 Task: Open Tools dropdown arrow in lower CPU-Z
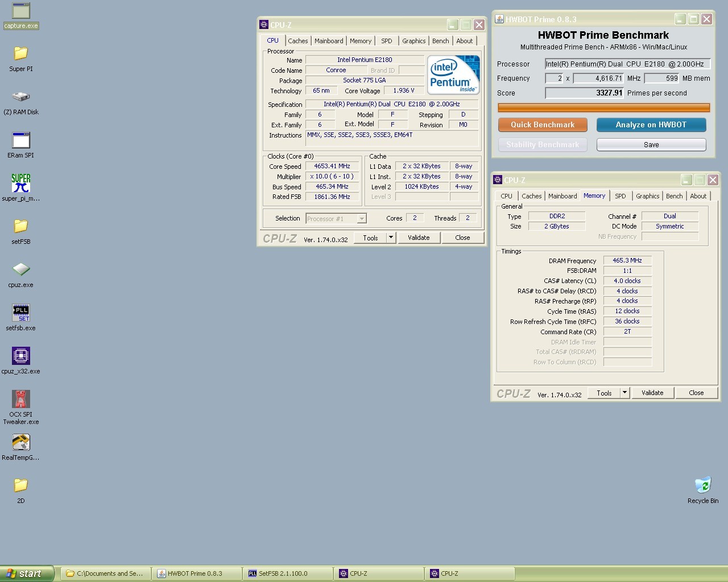click(x=624, y=393)
